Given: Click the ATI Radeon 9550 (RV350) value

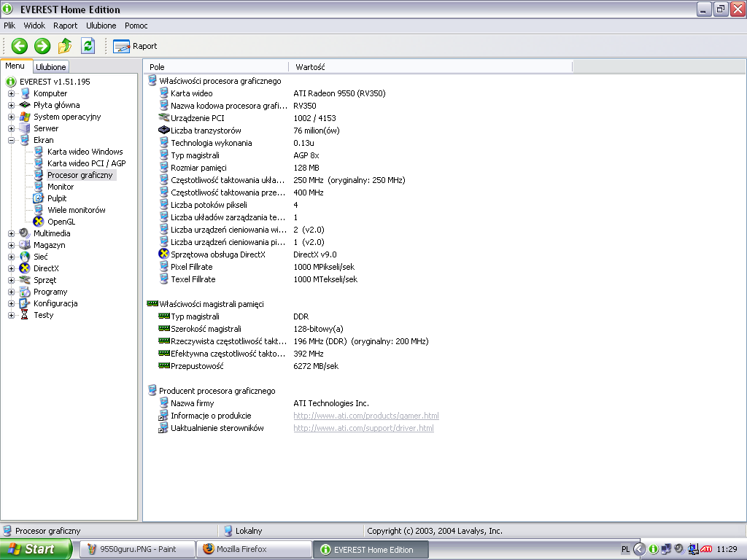Looking at the screenshot, I should [x=340, y=93].
